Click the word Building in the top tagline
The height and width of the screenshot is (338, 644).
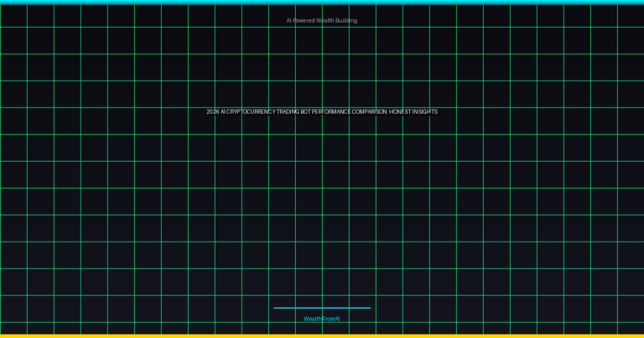point(346,20)
